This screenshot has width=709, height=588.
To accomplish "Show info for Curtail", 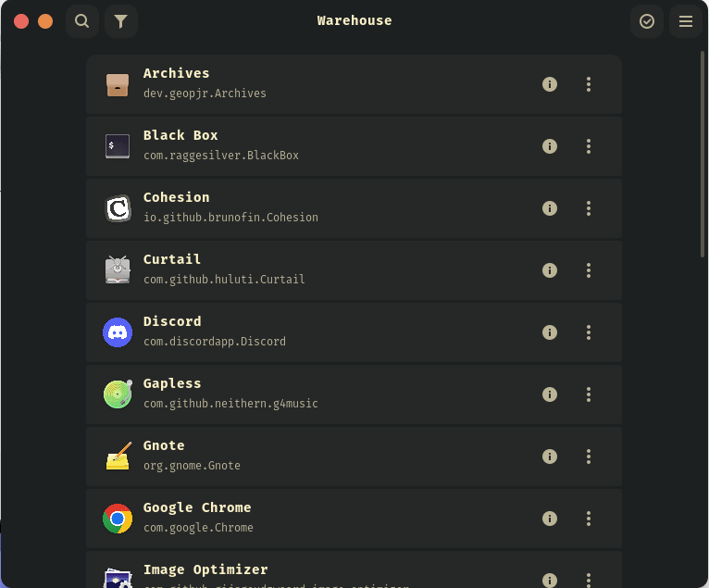I will click(550, 270).
